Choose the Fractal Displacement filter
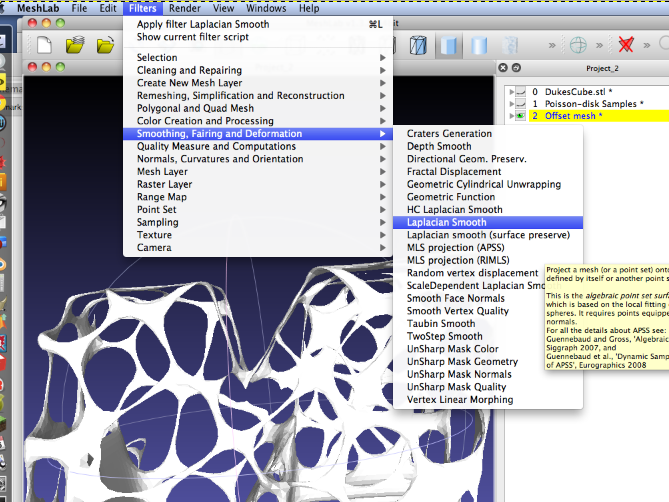669x502 pixels. click(488, 171)
